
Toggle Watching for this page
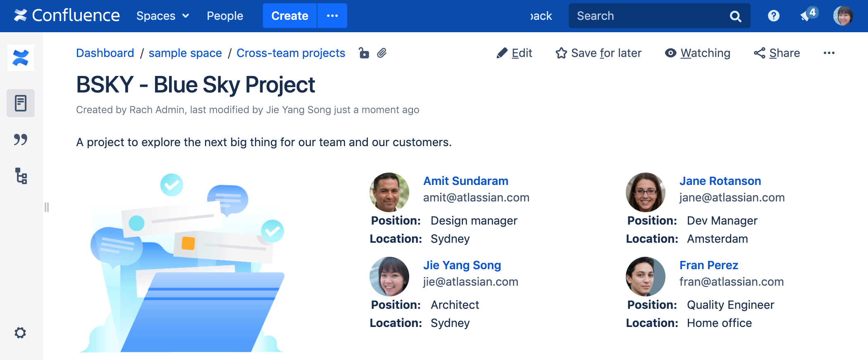pyautogui.click(x=697, y=53)
